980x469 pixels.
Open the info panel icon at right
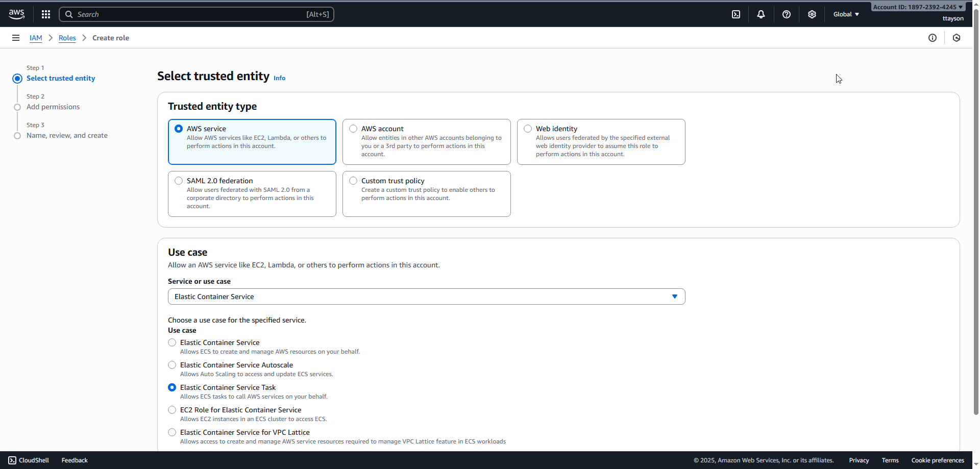point(933,38)
